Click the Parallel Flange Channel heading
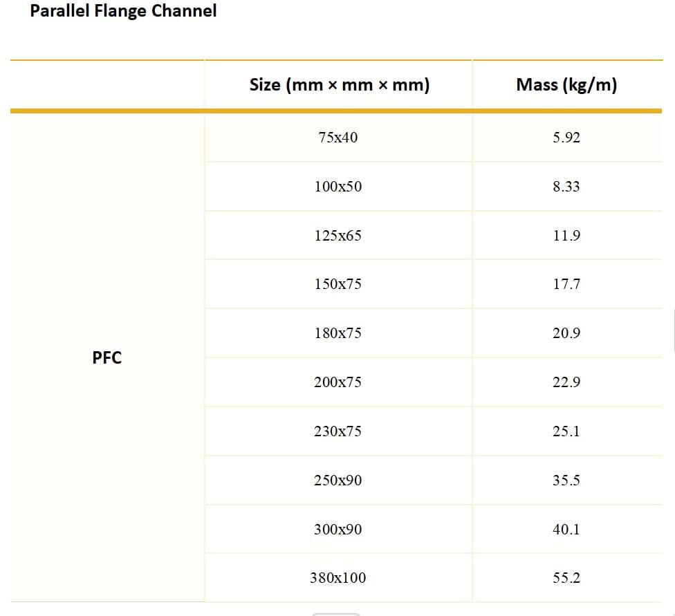This screenshot has width=675, height=616. 123,11
